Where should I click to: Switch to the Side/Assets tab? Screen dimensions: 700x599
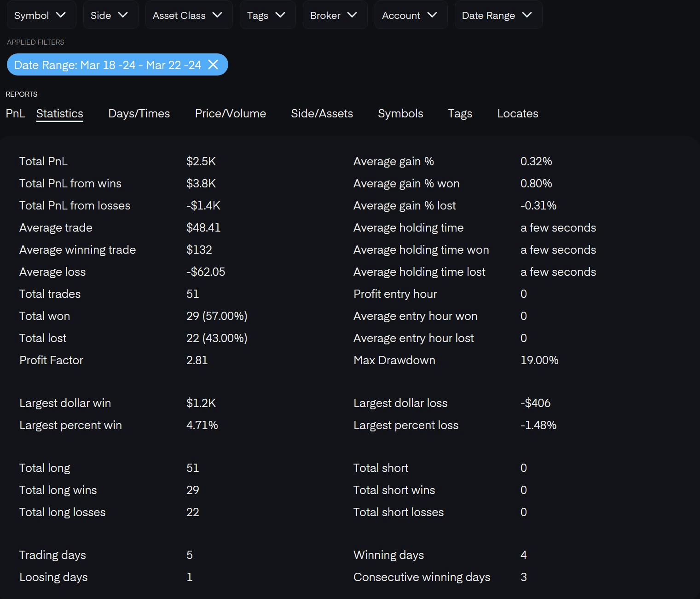point(322,113)
